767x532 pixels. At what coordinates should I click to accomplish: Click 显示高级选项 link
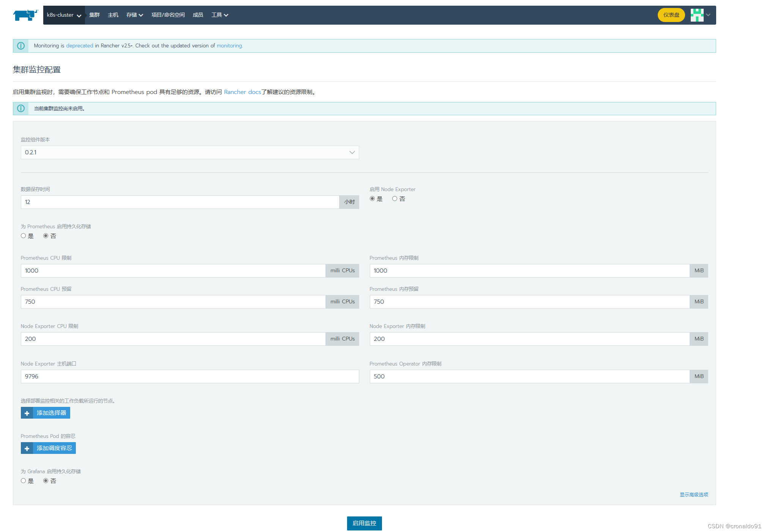pos(693,494)
